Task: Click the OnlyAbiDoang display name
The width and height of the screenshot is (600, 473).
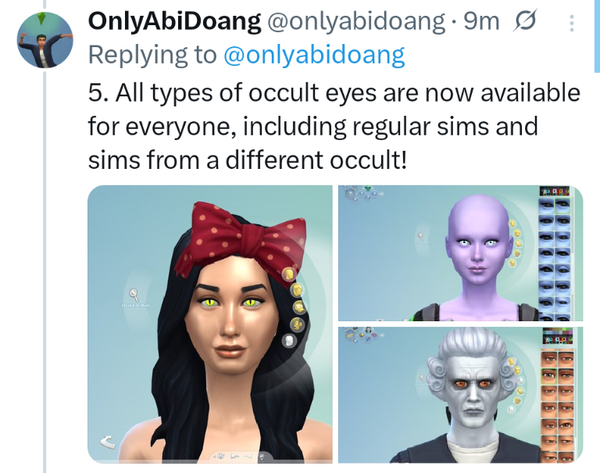Action: coord(174,21)
